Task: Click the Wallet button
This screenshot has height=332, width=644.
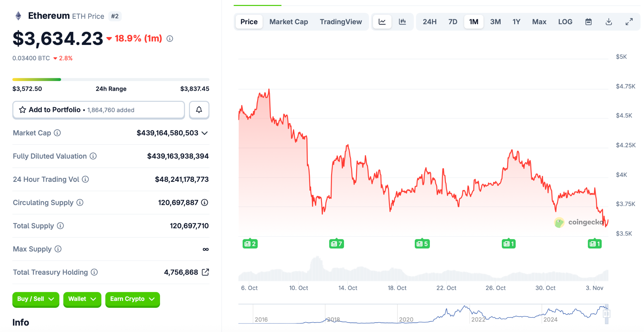Action: click(82, 299)
